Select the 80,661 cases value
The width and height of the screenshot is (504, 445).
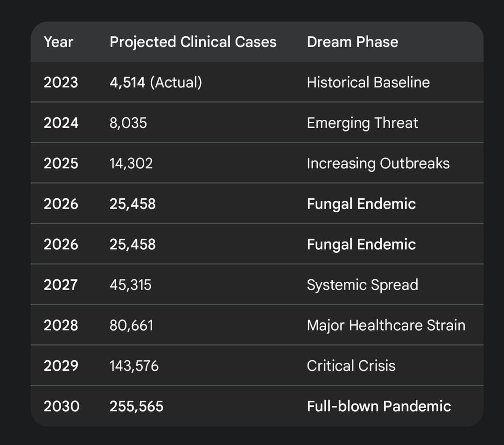coord(131,326)
